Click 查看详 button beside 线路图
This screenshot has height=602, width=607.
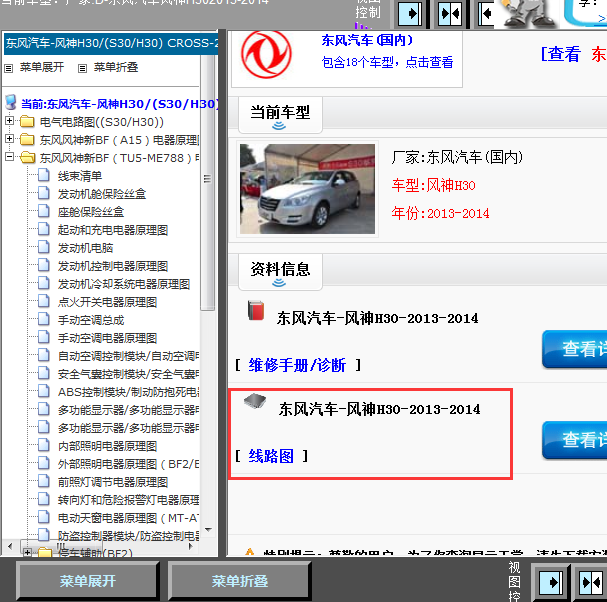point(574,440)
